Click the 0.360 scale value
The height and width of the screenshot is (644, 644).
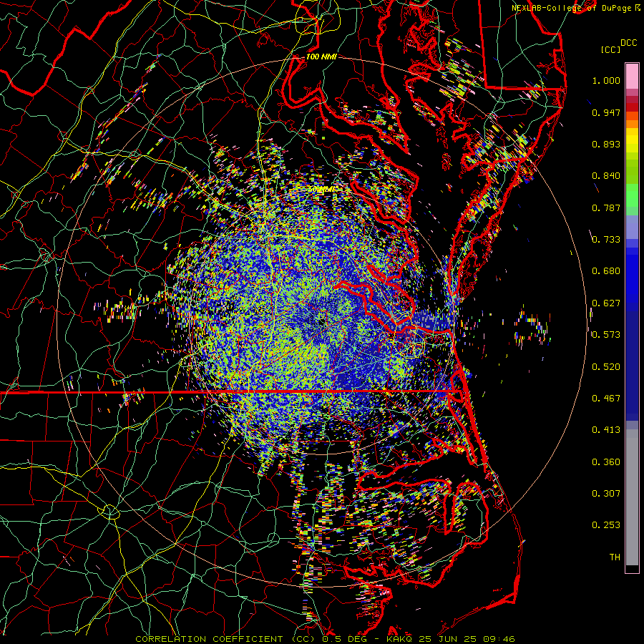click(606, 462)
